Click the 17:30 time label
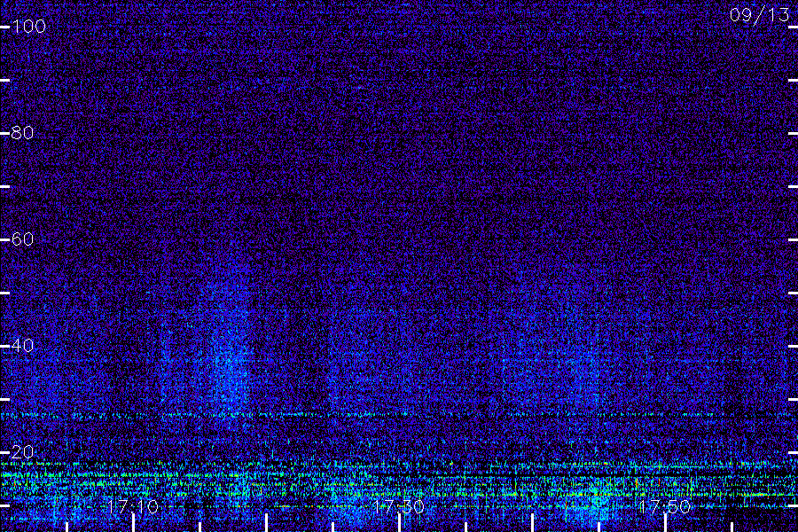This screenshot has height=532, width=798. click(398, 506)
